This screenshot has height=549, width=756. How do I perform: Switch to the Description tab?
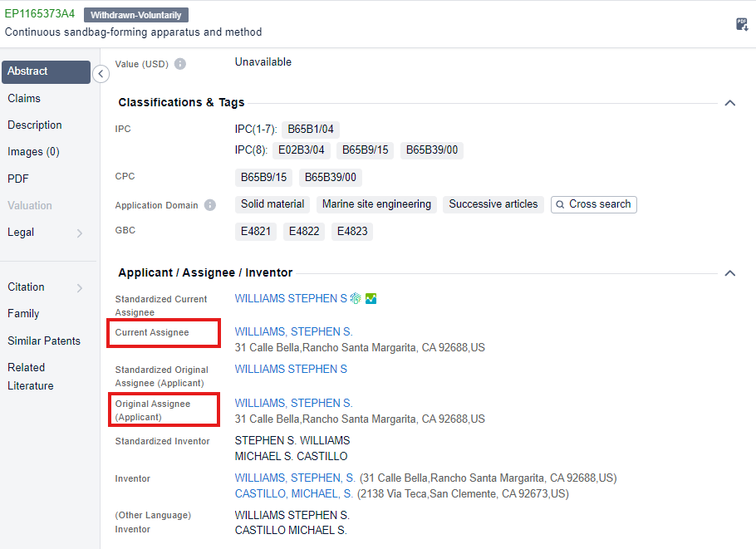coord(35,125)
